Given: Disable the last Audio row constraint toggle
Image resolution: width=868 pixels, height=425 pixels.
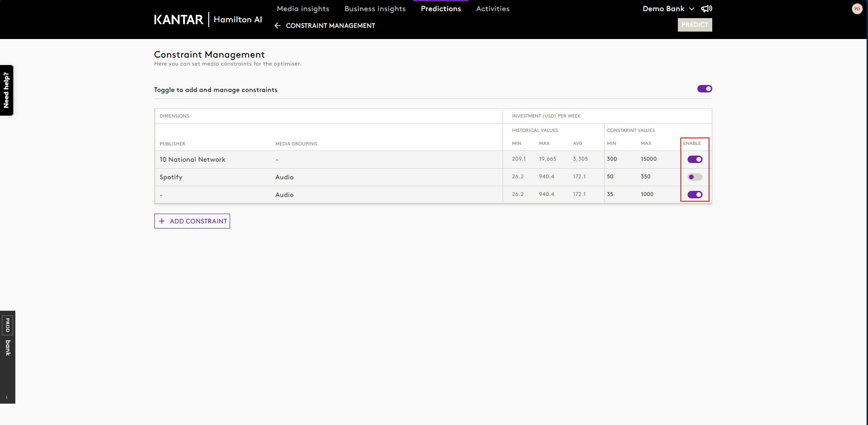Looking at the screenshot, I should click(695, 195).
